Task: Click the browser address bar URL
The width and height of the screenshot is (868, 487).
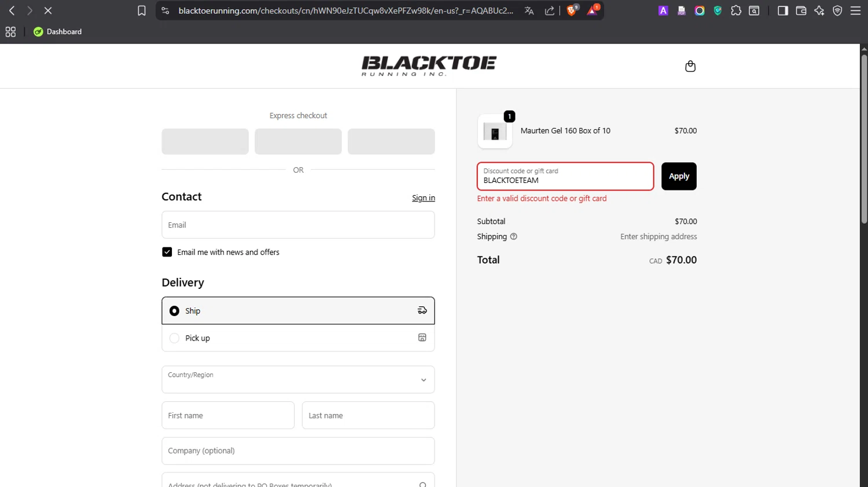Action: pyautogui.click(x=345, y=10)
